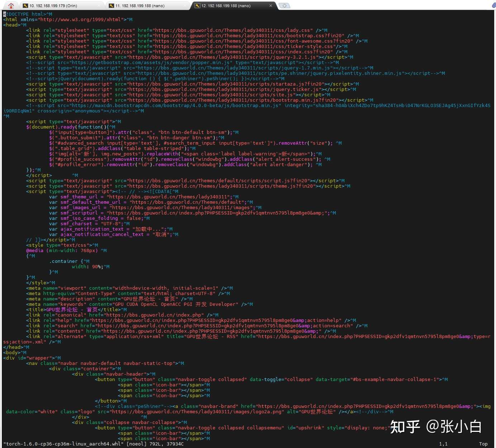Click the startaza.js script line
The height and width of the screenshot is (448, 496).
pyautogui.click(x=192, y=84)
